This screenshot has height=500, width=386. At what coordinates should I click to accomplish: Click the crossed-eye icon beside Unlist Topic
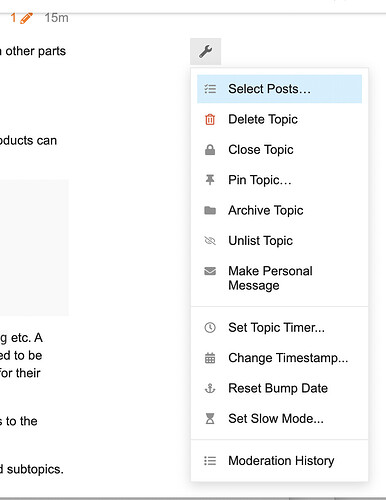pos(210,241)
